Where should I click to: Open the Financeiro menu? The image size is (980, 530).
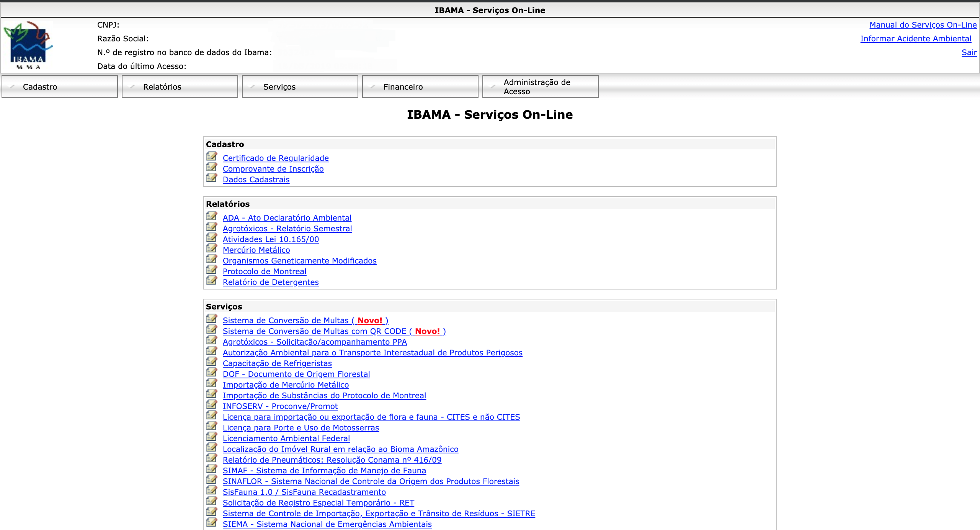(420, 87)
